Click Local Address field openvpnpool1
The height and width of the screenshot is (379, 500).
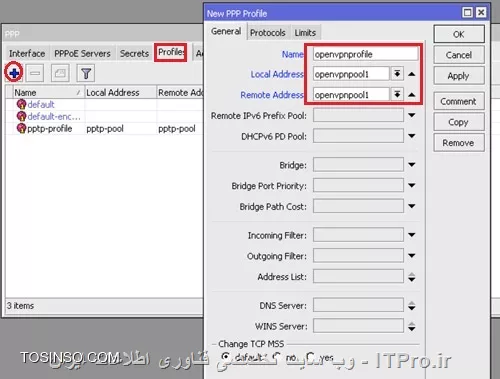pyautogui.click(x=351, y=74)
